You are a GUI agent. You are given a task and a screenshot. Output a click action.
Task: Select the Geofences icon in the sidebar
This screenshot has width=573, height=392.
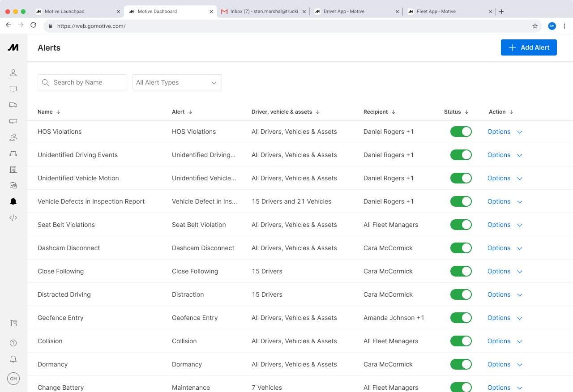(x=13, y=153)
